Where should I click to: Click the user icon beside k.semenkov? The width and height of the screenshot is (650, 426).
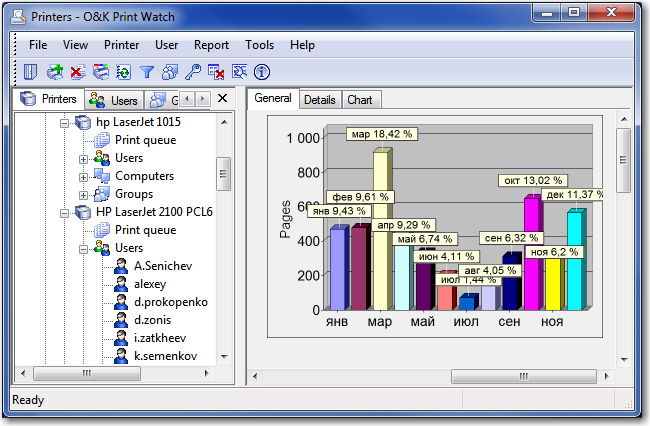121,356
